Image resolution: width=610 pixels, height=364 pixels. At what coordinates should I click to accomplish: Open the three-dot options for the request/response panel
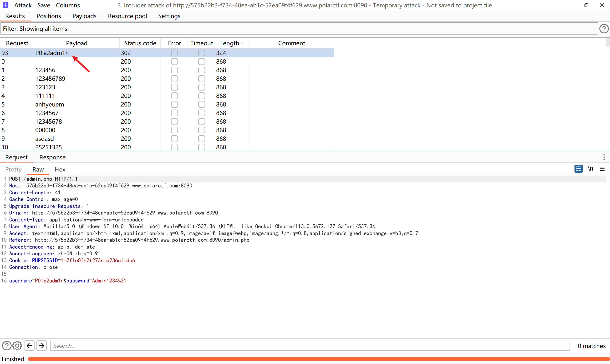click(604, 157)
